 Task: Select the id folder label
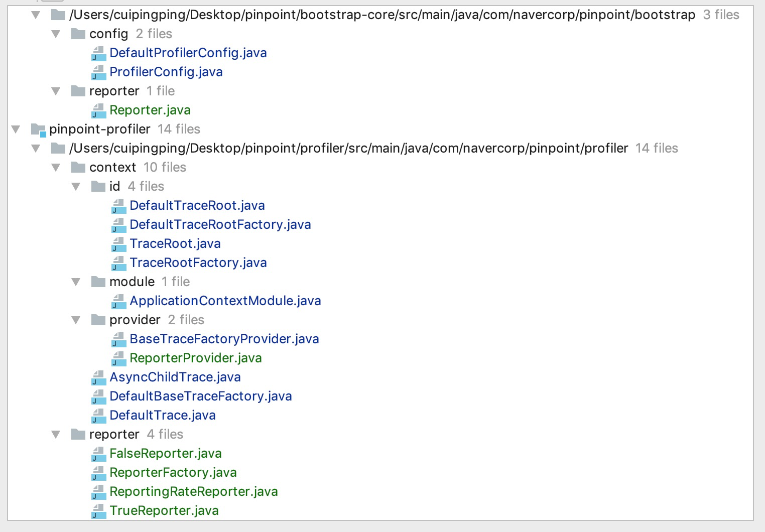click(115, 186)
